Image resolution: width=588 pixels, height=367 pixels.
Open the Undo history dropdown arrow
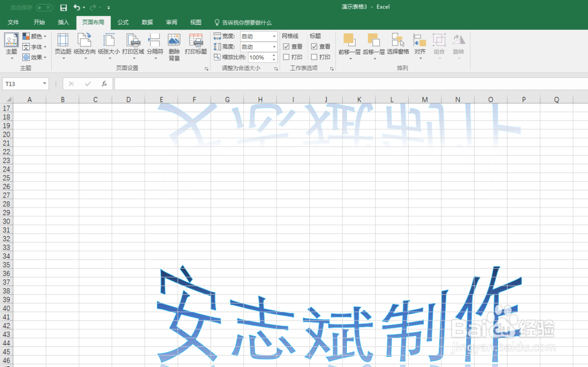(84, 8)
